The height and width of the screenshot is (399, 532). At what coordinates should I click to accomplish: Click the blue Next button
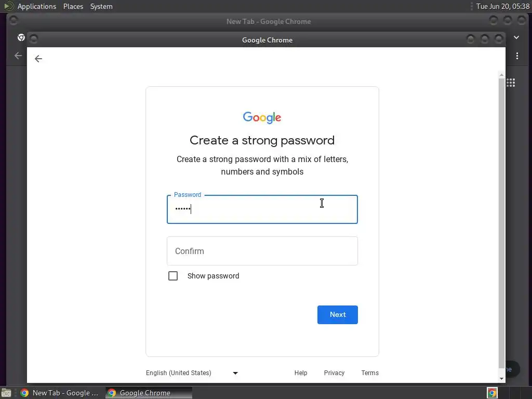pyautogui.click(x=338, y=314)
